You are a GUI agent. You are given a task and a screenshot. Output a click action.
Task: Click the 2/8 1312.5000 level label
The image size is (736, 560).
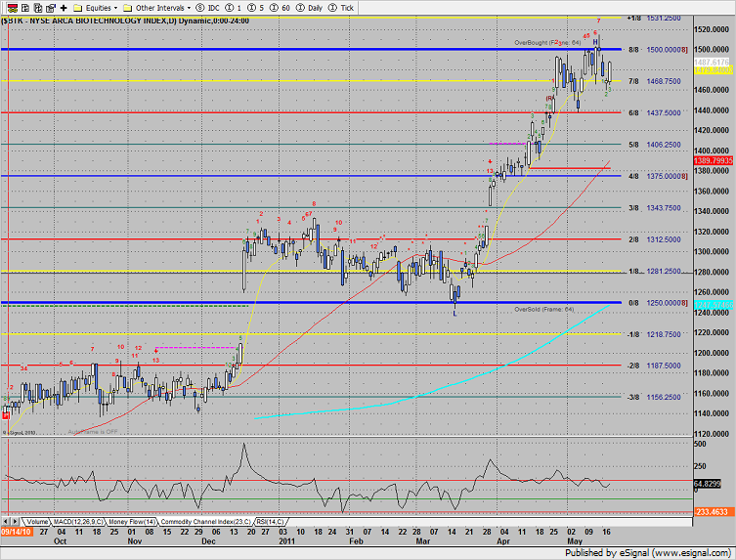[654, 239]
